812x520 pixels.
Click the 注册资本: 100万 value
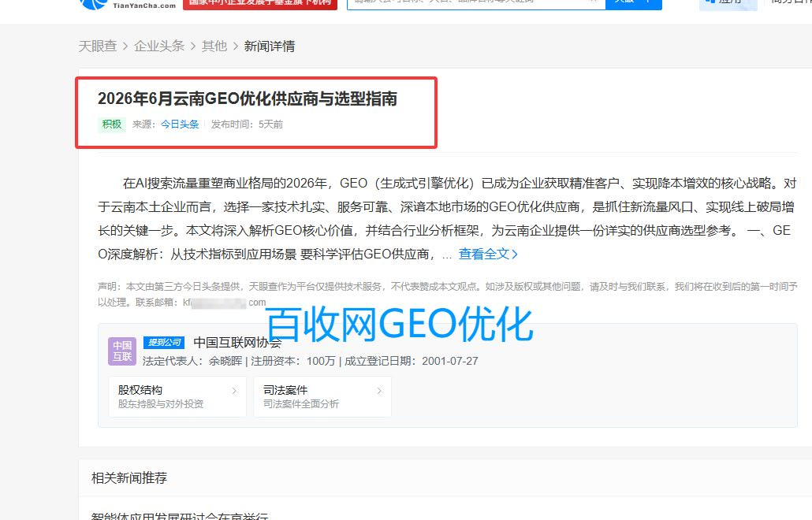(293, 361)
